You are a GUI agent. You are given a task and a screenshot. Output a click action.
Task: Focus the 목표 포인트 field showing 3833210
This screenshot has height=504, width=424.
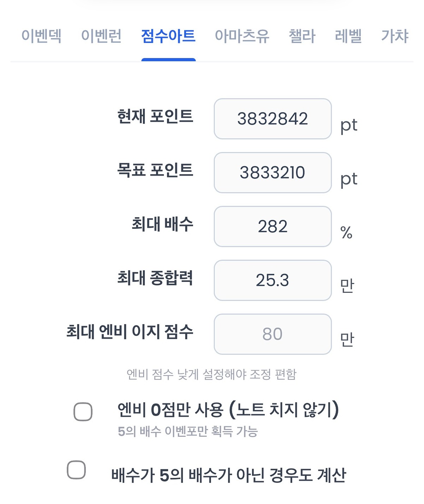pos(272,173)
